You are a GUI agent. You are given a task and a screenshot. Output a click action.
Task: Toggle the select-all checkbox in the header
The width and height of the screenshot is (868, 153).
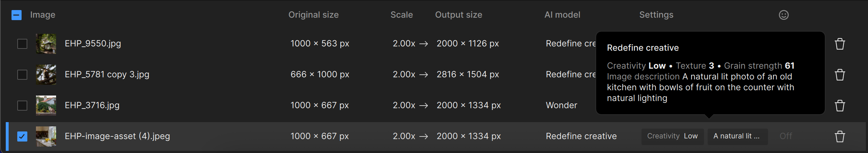pyautogui.click(x=17, y=15)
